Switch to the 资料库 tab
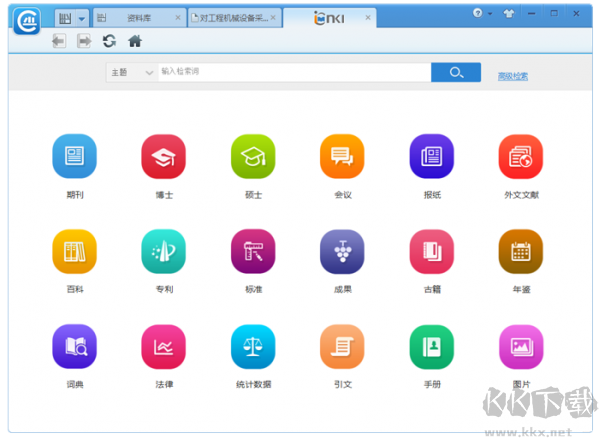599x439 pixels. (139, 18)
